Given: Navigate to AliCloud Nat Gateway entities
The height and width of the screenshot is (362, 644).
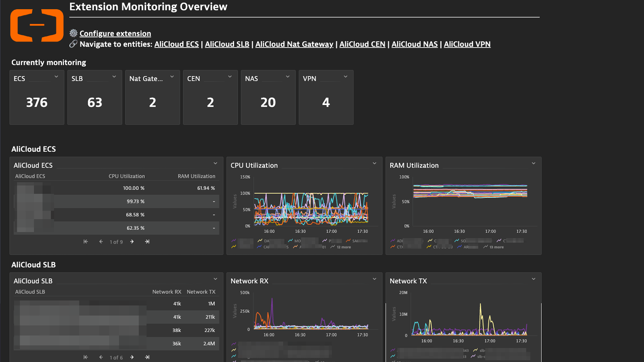Looking at the screenshot, I should pos(294,44).
